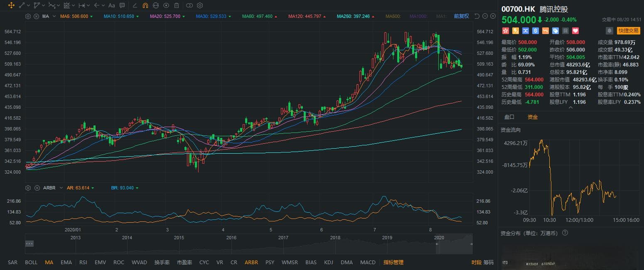The width and height of the screenshot is (644, 270).
Task: Select the MACD indicator
Action: [x=368, y=263]
